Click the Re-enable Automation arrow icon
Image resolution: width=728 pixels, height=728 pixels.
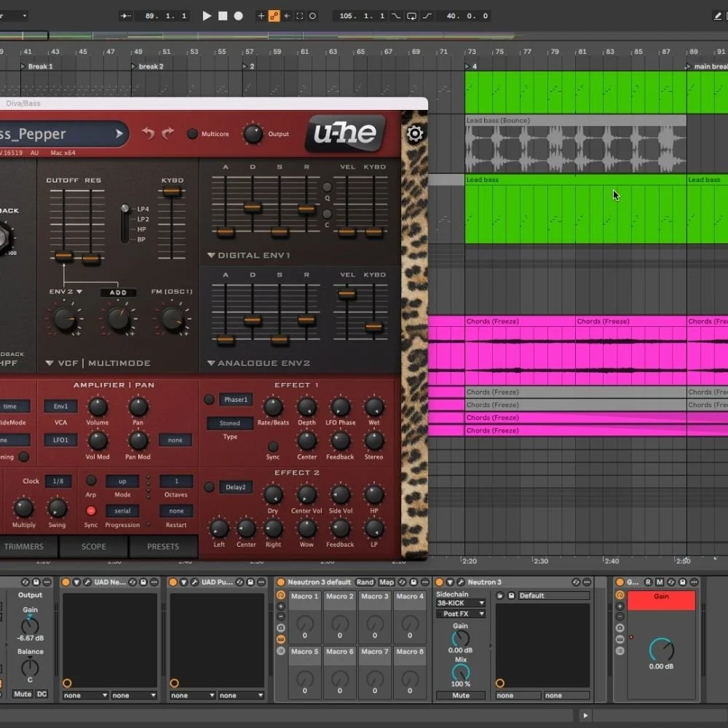287,16
